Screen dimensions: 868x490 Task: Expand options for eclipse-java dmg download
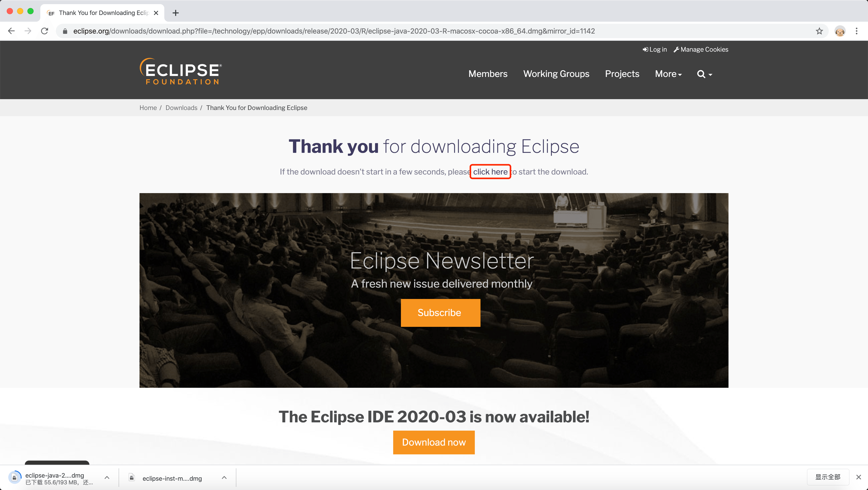107,477
